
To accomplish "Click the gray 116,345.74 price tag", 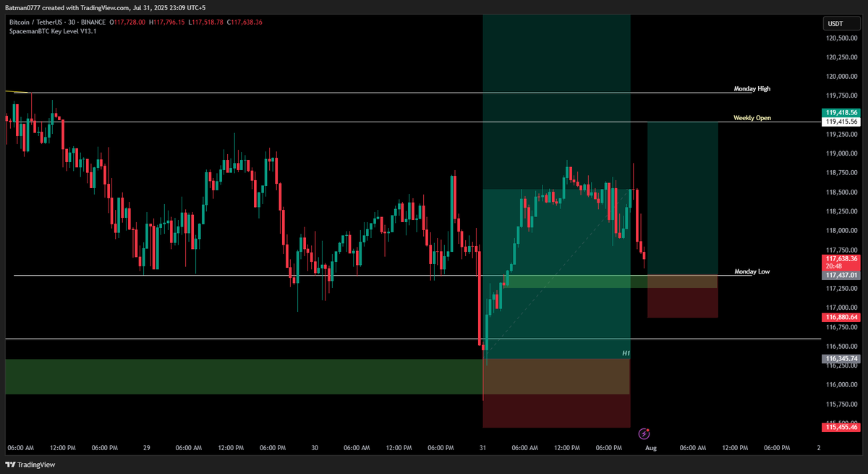I will click(x=841, y=358).
